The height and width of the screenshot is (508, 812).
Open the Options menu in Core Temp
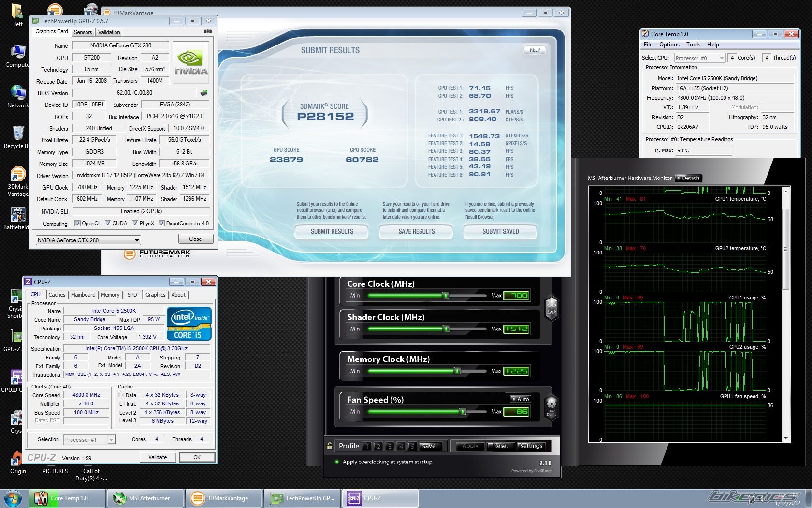pos(669,45)
